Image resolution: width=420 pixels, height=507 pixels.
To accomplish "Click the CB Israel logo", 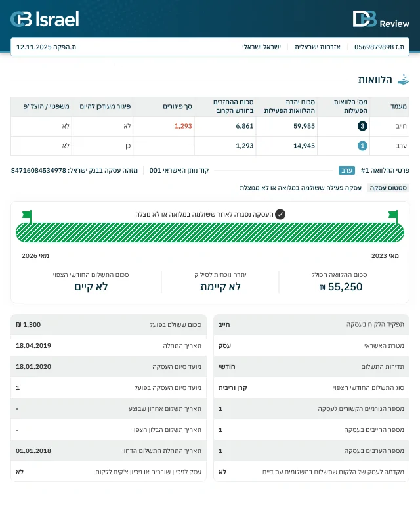I will click(45, 19).
